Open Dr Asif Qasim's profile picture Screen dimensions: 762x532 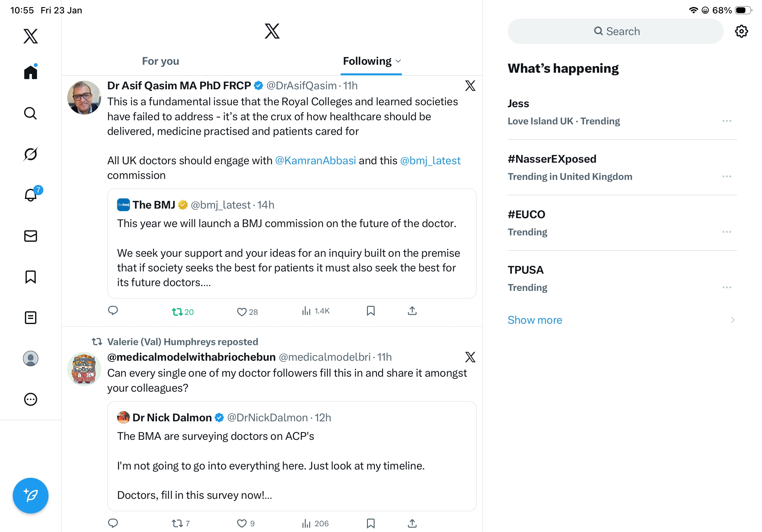pos(84,98)
